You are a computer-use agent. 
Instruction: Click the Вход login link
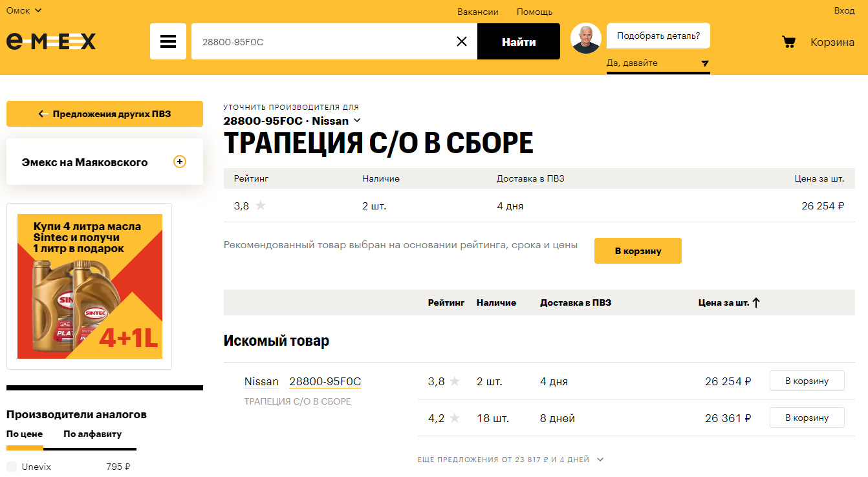tap(844, 10)
